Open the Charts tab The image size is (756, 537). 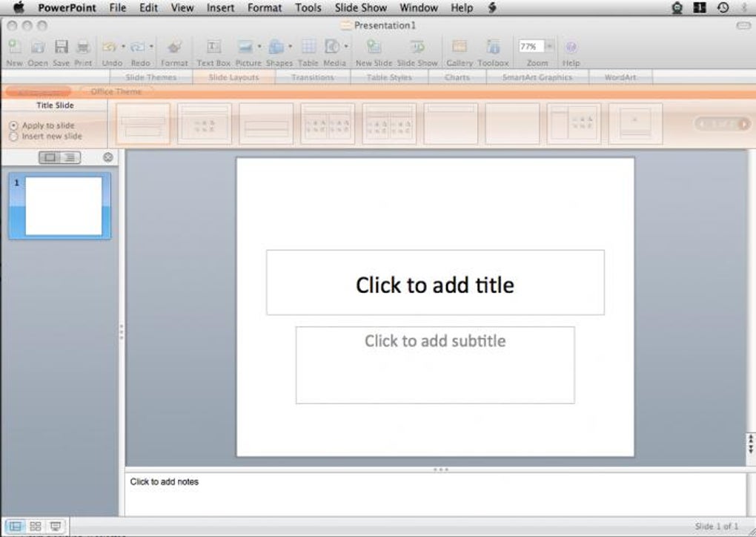[457, 77]
